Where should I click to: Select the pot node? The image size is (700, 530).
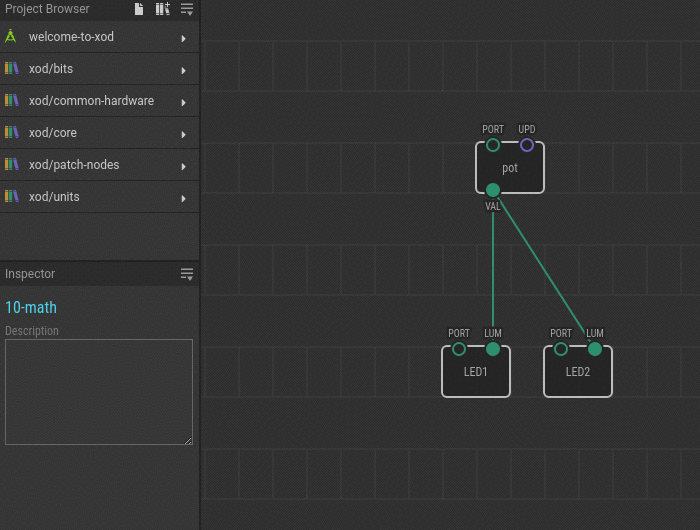click(x=510, y=169)
